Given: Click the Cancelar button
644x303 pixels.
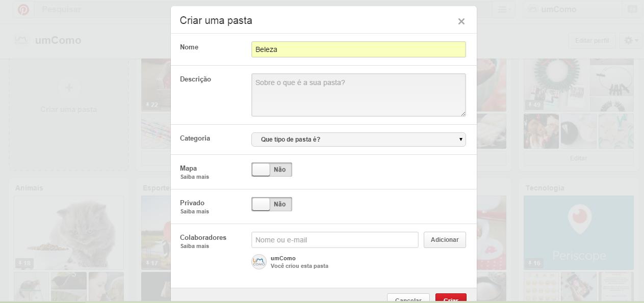Looking at the screenshot, I should coord(408,298).
